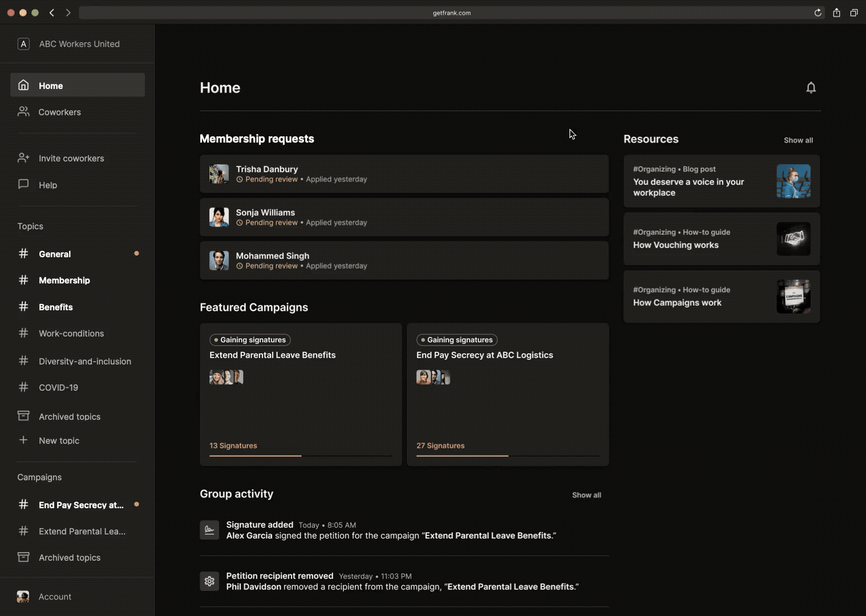Open the notifications bell
Image resolution: width=866 pixels, height=616 pixels.
coord(811,87)
